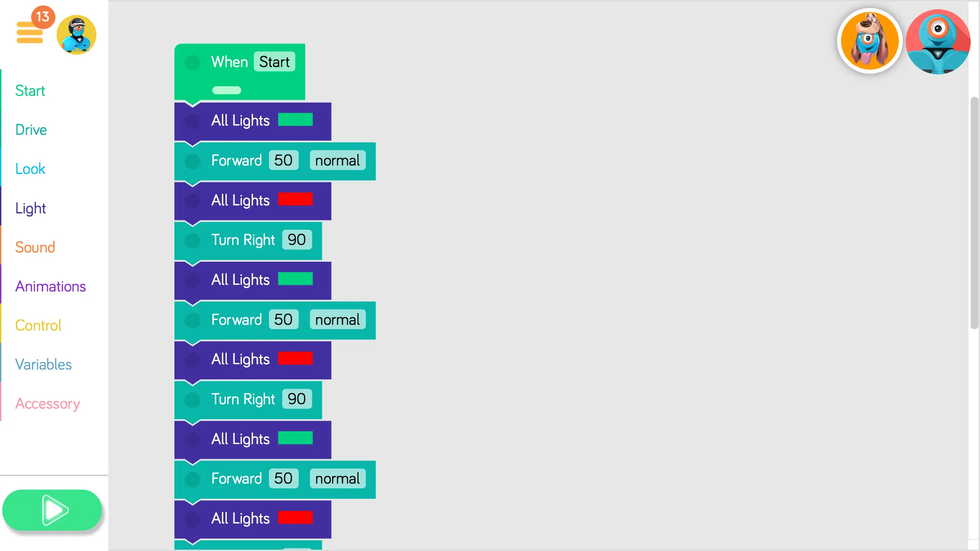Click the Start category in sidebar
This screenshot has height=551, width=980.
(x=30, y=90)
